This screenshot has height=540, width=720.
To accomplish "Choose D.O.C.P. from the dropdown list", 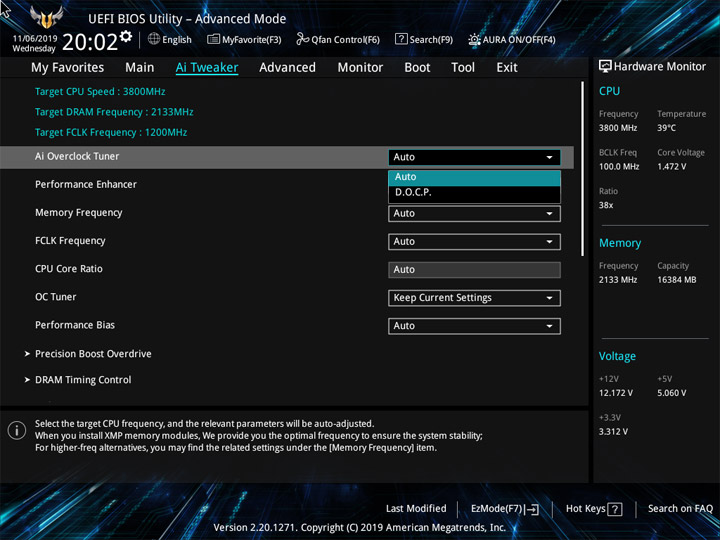I will click(474, 193).
